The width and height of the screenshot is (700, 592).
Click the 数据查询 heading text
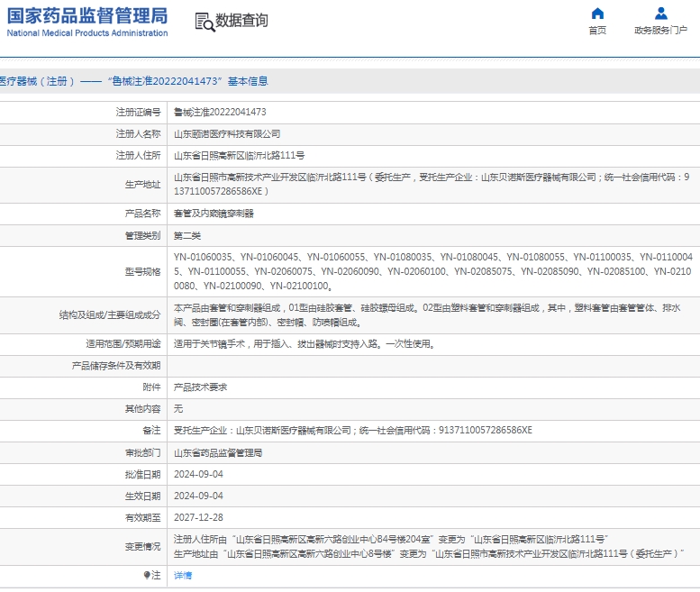point(241,21)
